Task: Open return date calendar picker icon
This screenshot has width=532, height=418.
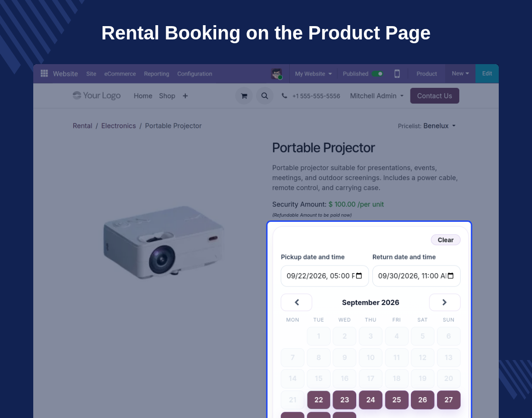Action: [x=451, y=276]
